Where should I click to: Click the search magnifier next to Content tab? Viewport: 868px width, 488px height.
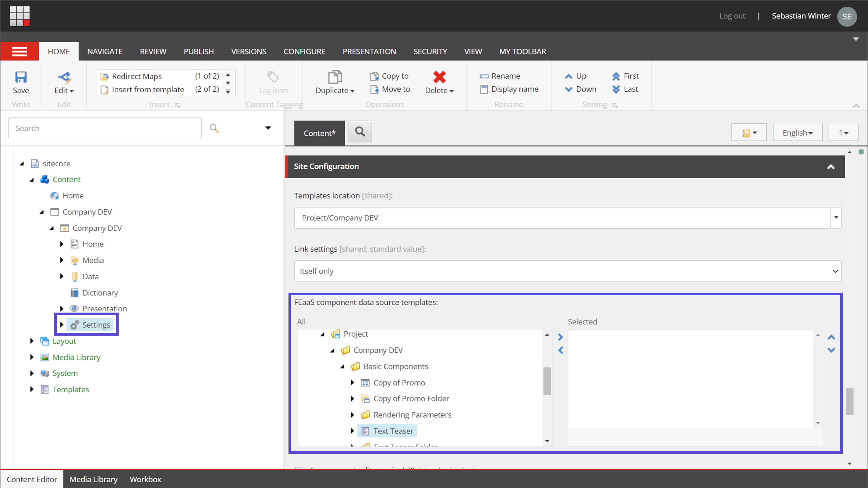click(360, 131)
